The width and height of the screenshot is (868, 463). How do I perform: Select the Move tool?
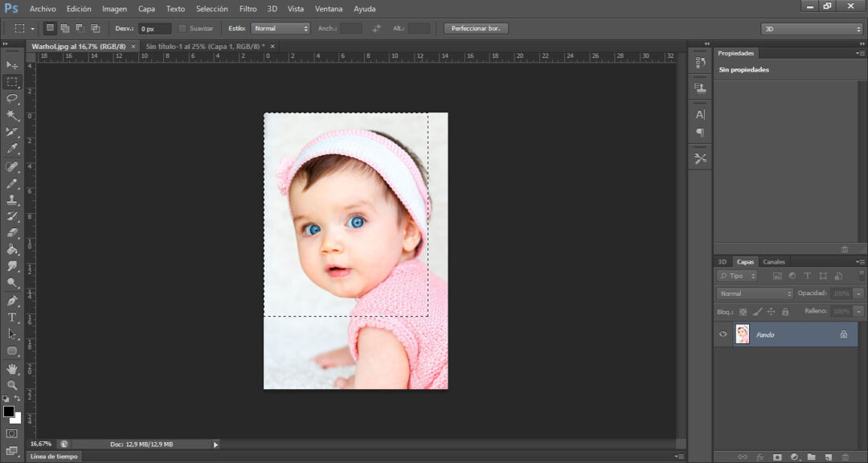[x=11, y=65]
